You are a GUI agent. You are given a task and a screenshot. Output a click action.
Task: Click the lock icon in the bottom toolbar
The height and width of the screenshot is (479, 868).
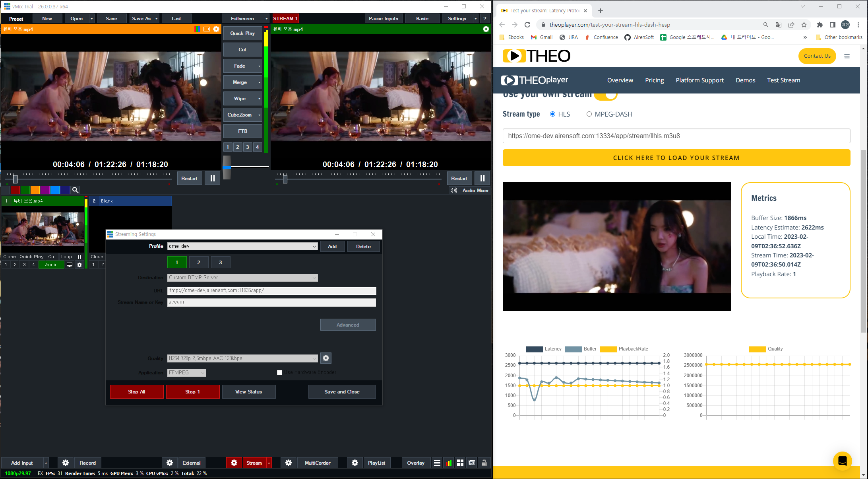pos(484,463)
